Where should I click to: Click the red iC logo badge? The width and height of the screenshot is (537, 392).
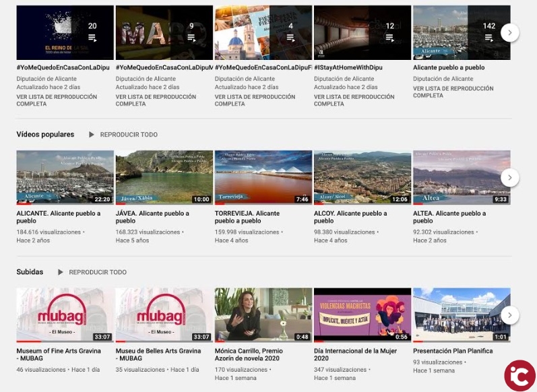point(519,375)
